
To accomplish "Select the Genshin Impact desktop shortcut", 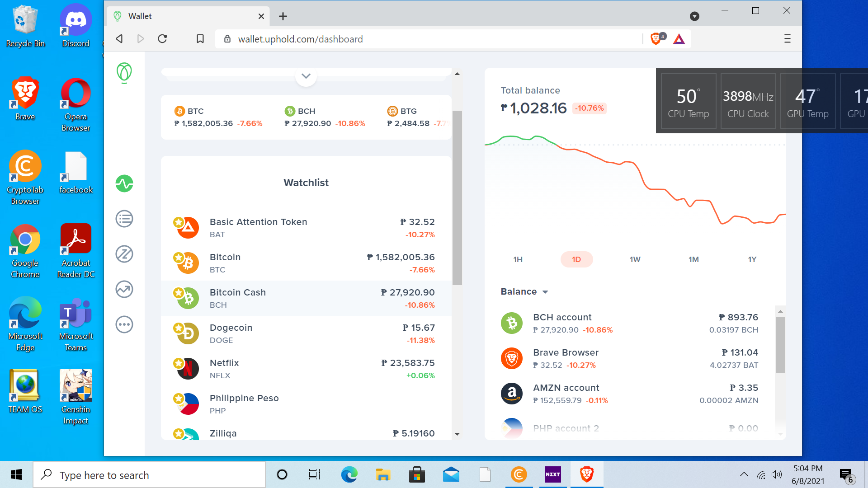I will pos(76,398).
